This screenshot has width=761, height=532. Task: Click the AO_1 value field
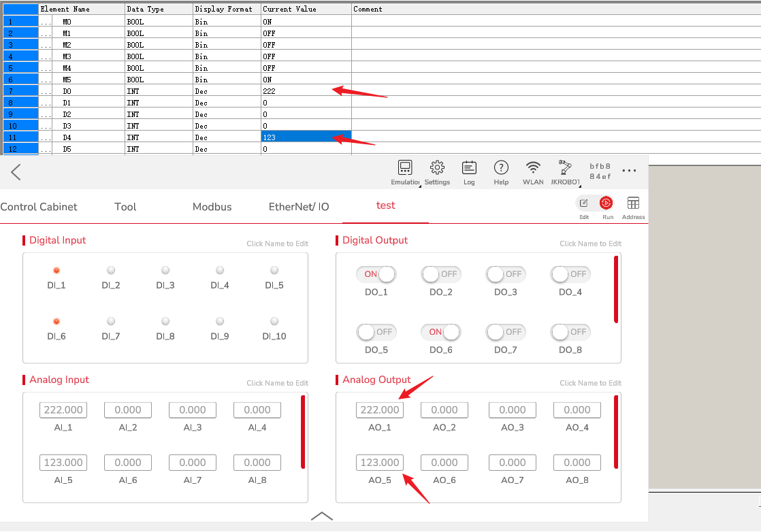click(x=380, y=410)
